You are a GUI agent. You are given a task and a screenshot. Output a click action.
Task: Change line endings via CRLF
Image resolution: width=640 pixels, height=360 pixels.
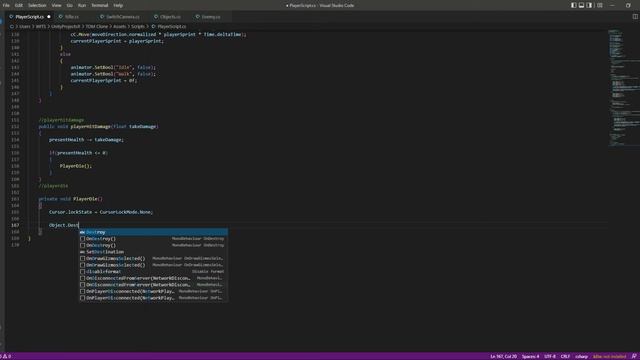point(565,356)
